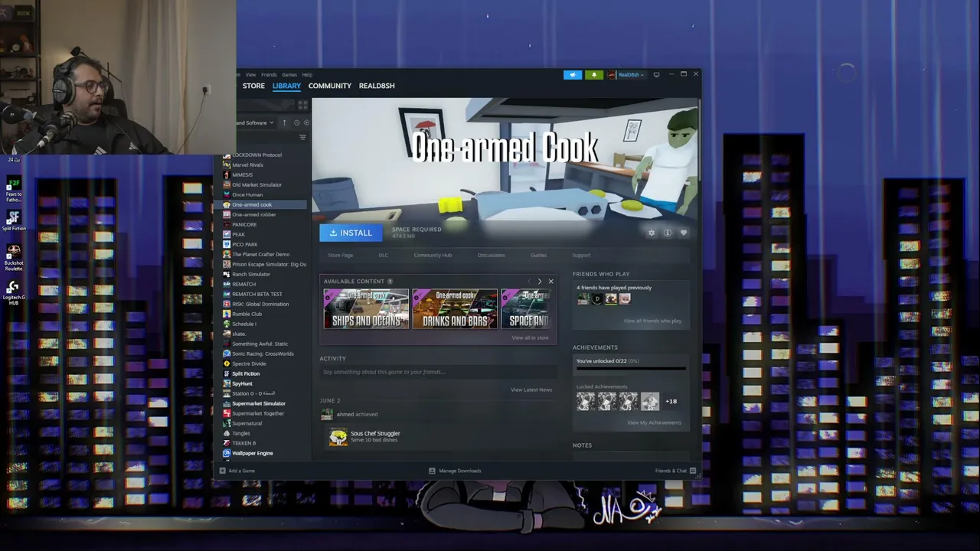The width and height of the screenshot is (980, 551).
Task: Switch to the COMMUNITY tab
Action: pyautogui.click(x=330, y=86)
